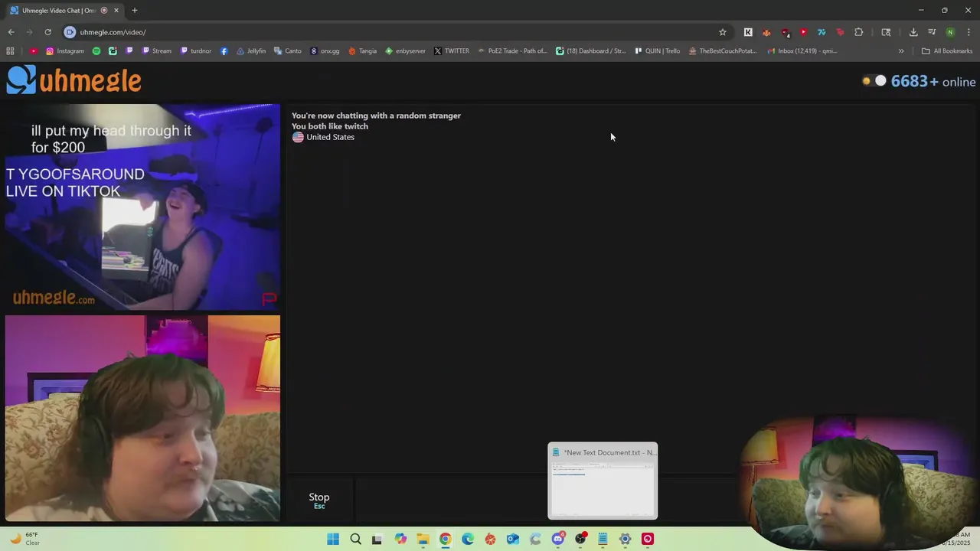Open OBS Studio from the taskbar
This screenshot has height=551, width=980.
click(580, 540)
